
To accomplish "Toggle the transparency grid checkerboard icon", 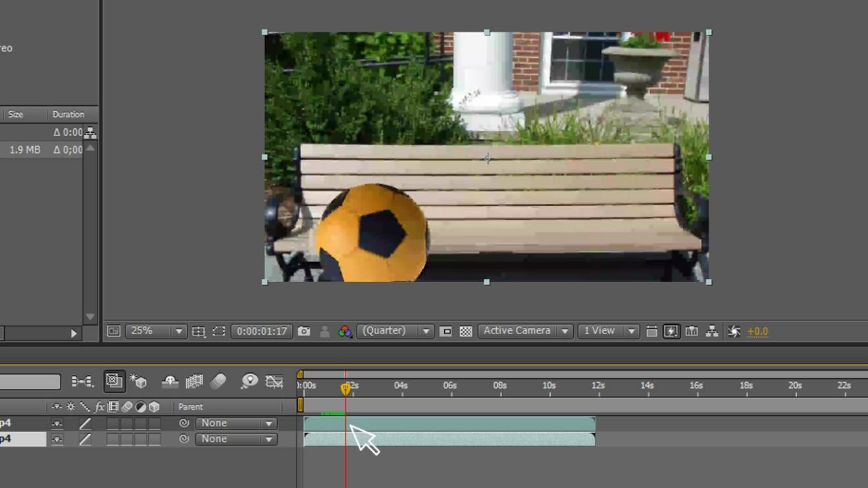I will pos(466,331).
